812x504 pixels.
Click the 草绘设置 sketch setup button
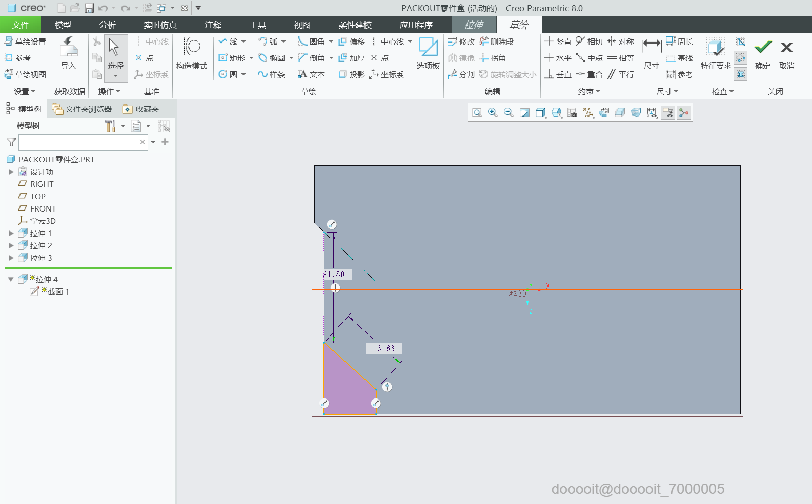25,41
